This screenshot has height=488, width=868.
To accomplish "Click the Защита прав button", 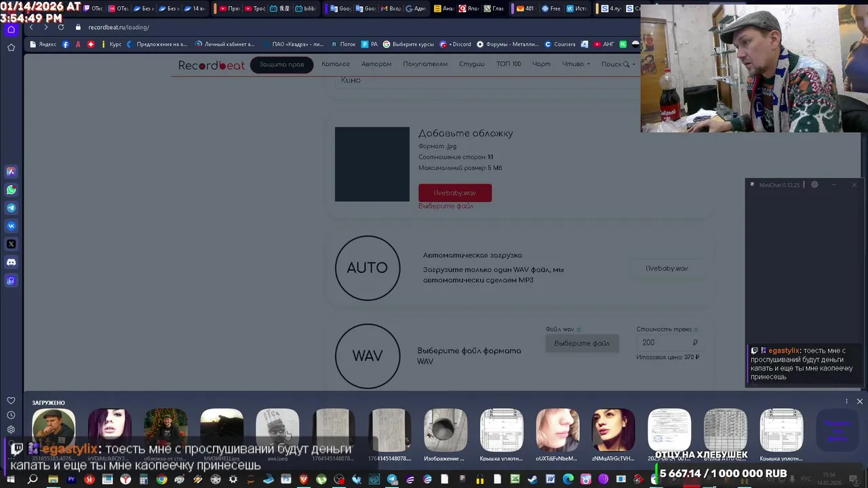I will (281, 64).
